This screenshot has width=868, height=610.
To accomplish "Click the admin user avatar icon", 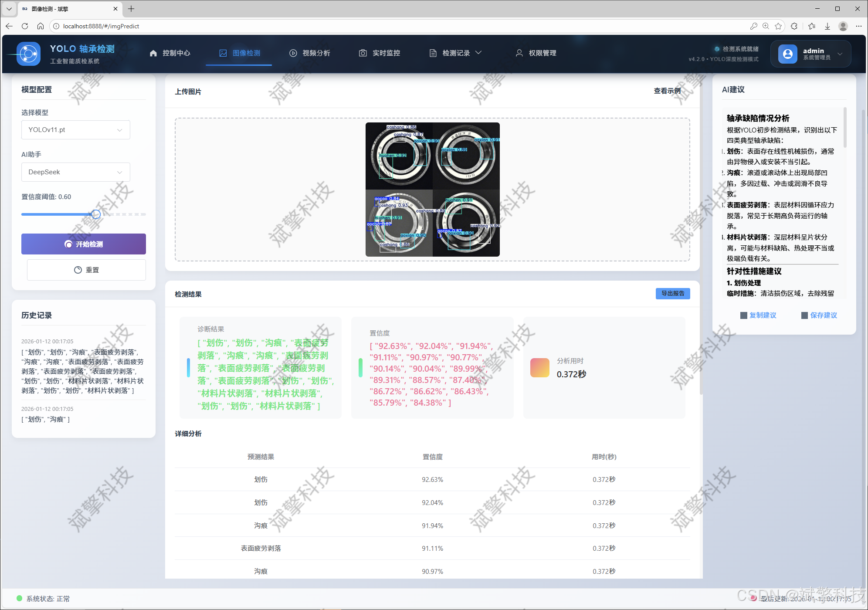I will pos(787,54).
